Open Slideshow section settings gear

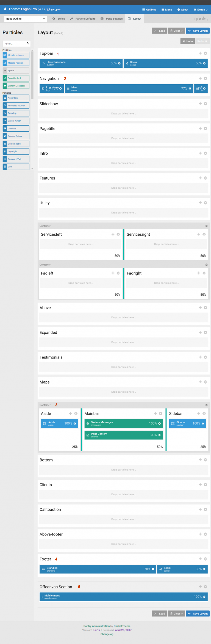205,104
